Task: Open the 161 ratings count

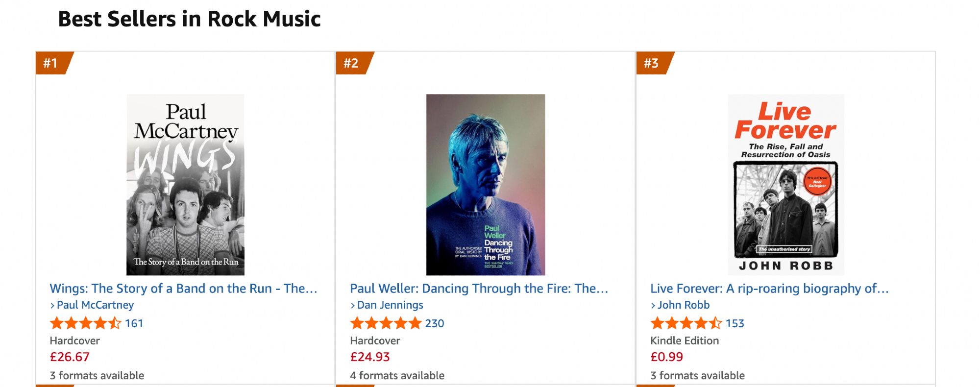Action: tap(134, 324)
